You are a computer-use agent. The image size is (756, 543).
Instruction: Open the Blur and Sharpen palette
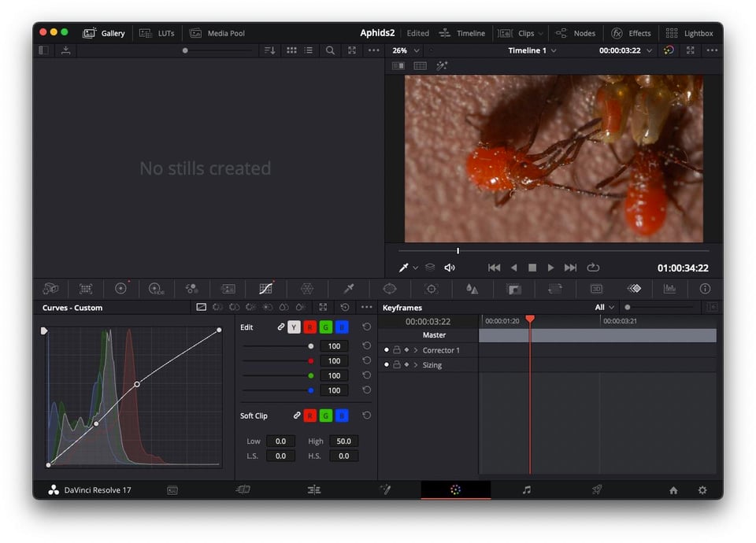click(472, 289)
